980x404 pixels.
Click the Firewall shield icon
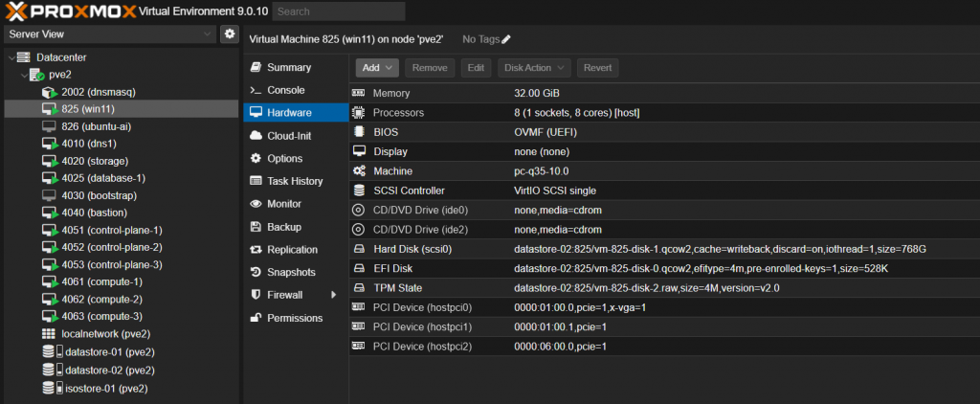click(256, 295)
